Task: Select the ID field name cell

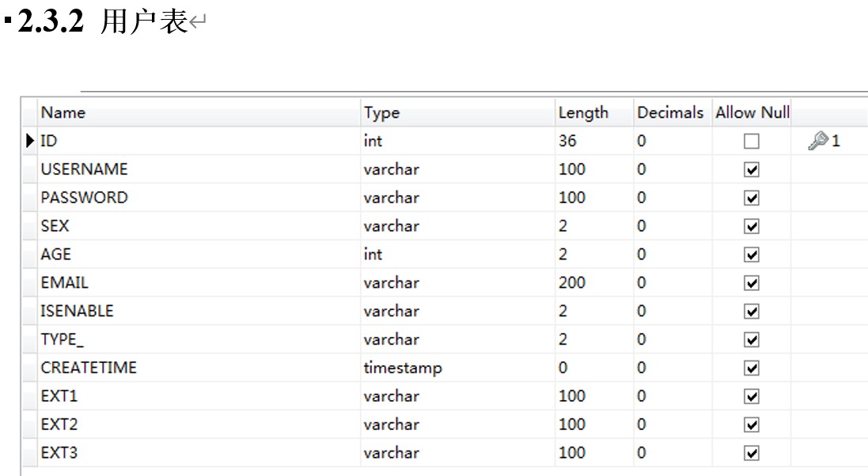Action: point(199,141)
